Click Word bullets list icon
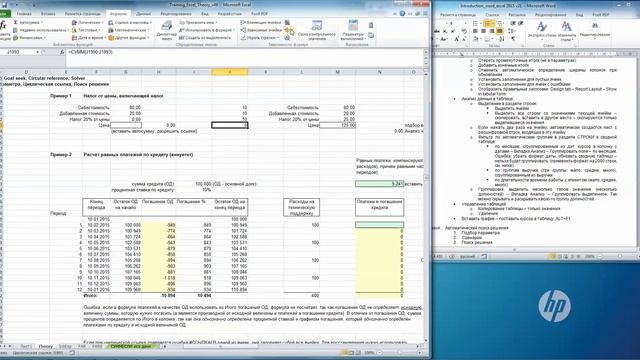The width and height of the screenshot is (640, 360). (476, 24)
